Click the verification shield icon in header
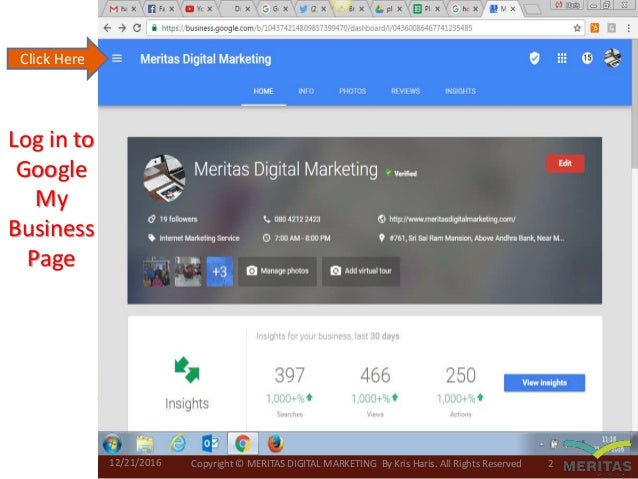This screenshot has width=638, height=479. pos(534,58)
